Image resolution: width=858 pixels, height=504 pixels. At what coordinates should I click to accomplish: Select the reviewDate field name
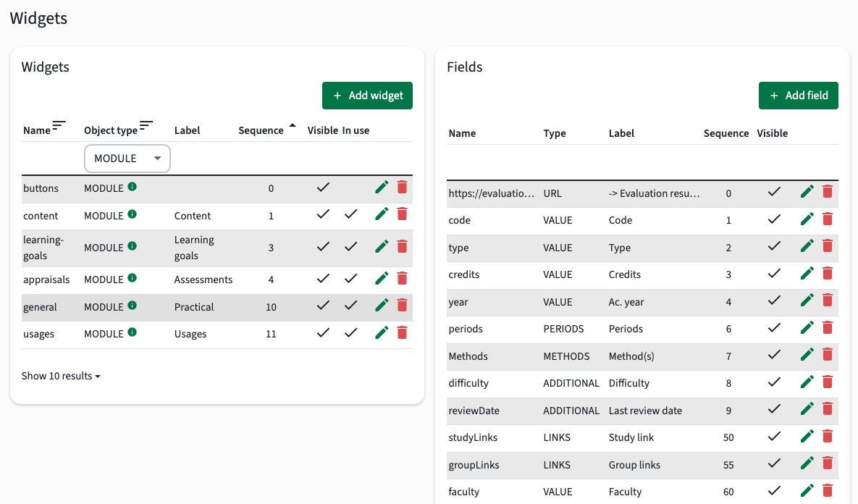pos(474,411)
